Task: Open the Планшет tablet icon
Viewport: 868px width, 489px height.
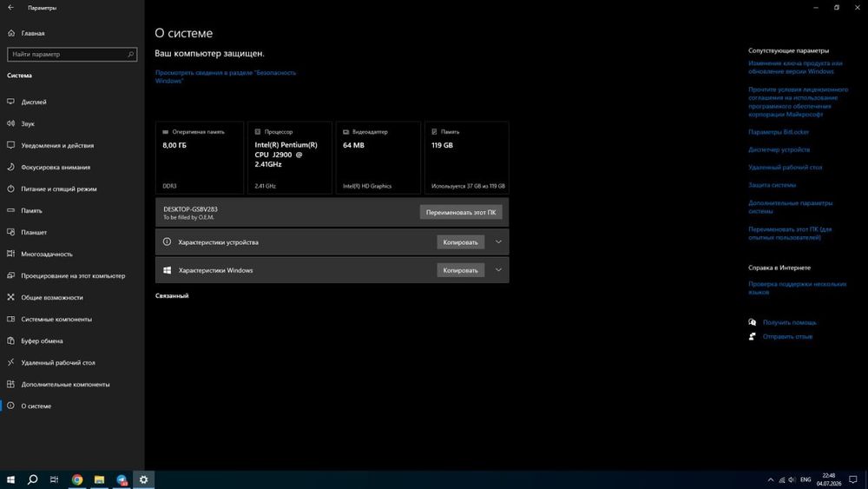Action: [10, 232]
